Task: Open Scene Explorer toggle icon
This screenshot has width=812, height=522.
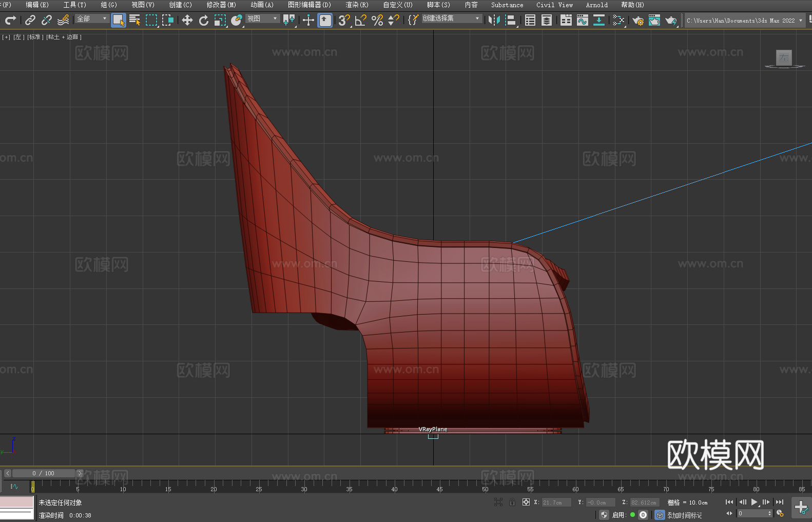Action: pyautogui.click(x=530, y=20)
